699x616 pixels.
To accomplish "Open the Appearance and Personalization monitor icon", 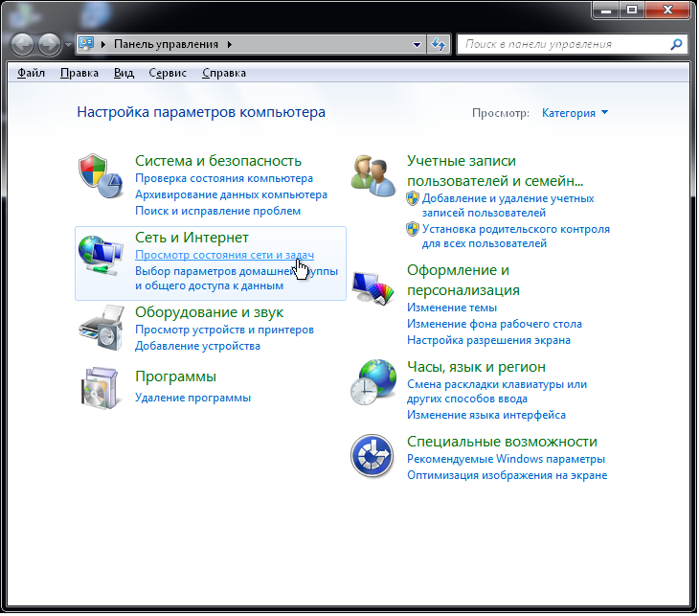I will tap(372, 286).
